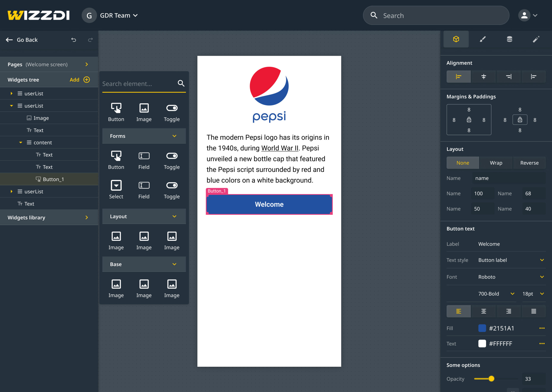Image resolution: width=552 pixels, height=392 pixels.
Task: Set button text alignment to justify
Action: pyautogui.click(x=534, y=311)
